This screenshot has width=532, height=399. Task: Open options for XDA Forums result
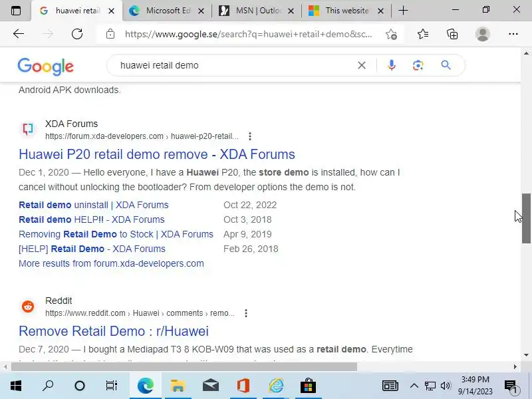click(x=250, y=136)
